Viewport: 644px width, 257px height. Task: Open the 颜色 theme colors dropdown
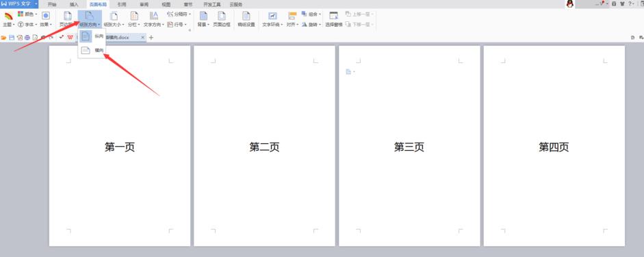pyautogui.click(x=27, y=14)
